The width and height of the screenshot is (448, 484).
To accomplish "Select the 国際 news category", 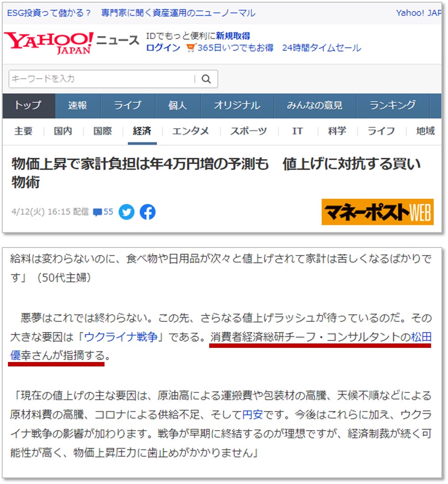I will (103, 131).
